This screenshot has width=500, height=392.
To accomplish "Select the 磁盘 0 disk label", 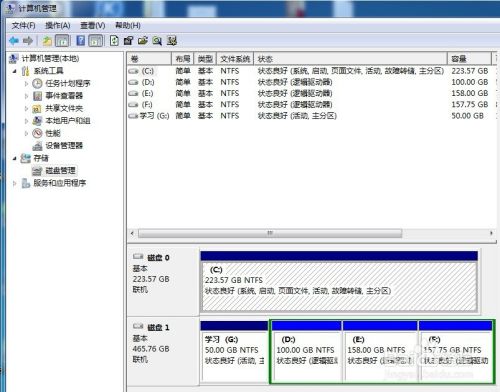I will coord(158,258).
